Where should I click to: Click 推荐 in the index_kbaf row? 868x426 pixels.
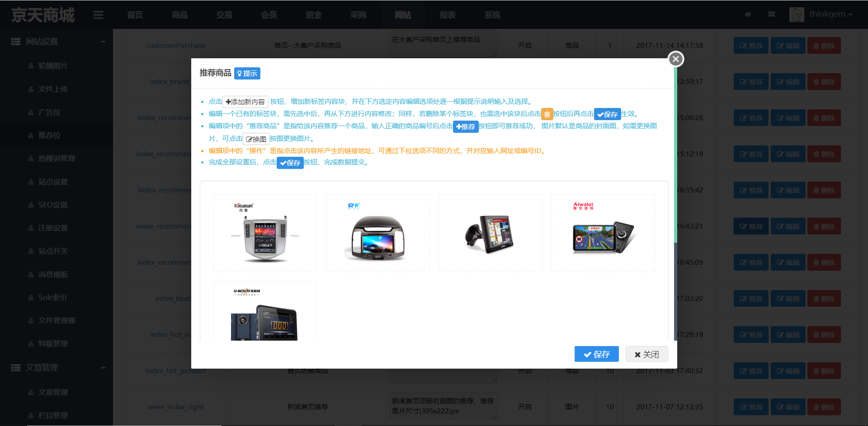751,299
